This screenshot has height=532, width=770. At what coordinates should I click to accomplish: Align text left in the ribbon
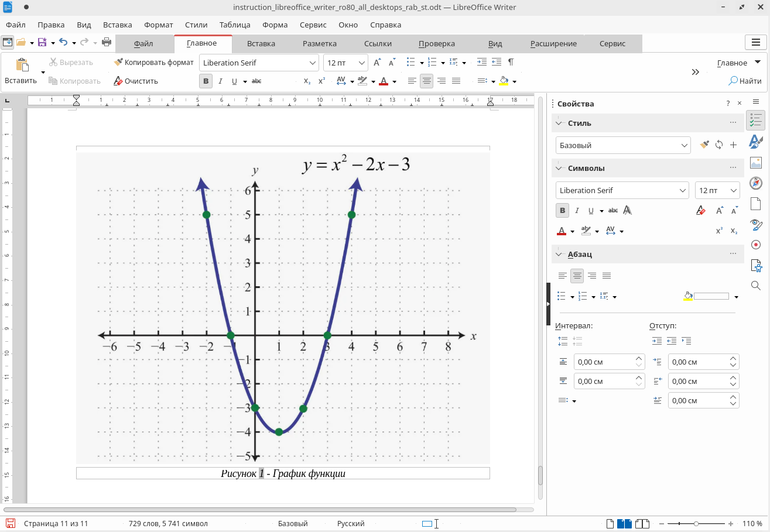(x=412, y=81)
